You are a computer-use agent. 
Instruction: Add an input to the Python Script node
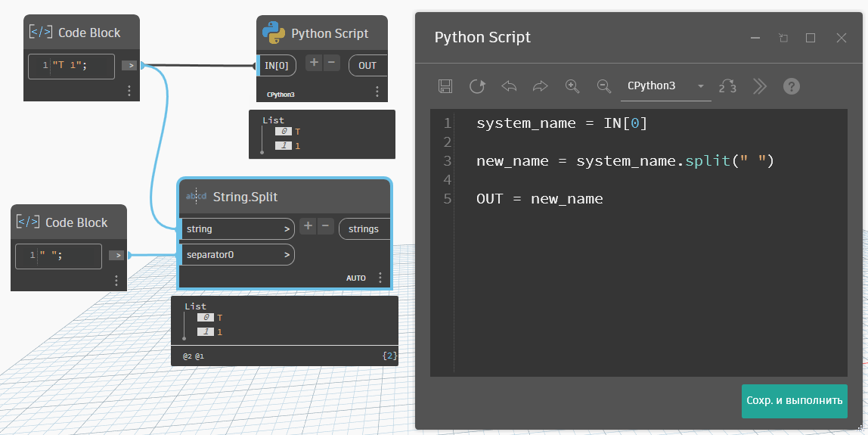coord(314,63)
